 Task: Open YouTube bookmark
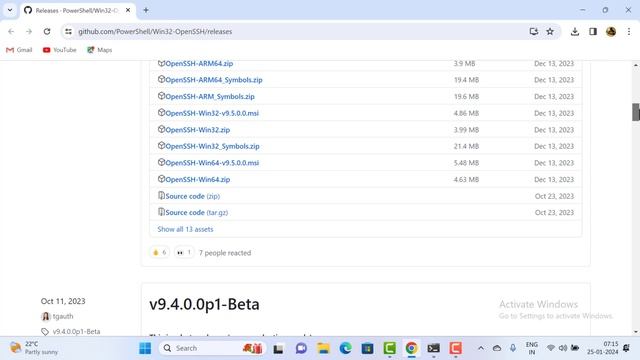(x=60, y=50)
